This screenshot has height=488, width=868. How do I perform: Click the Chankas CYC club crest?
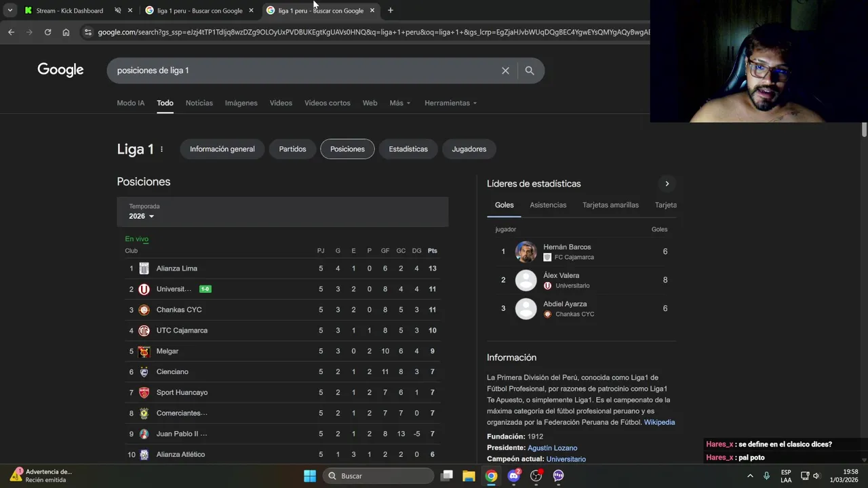coord(144,310)
